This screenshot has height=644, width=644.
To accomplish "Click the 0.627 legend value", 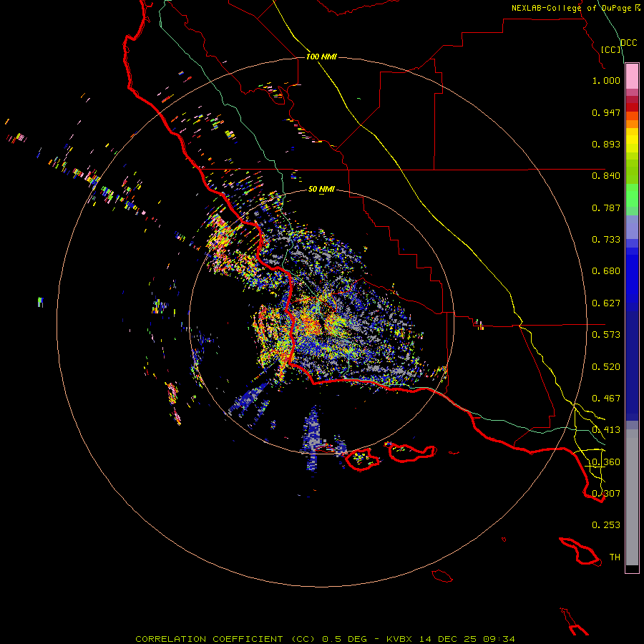I will click(x=606, y=303).
